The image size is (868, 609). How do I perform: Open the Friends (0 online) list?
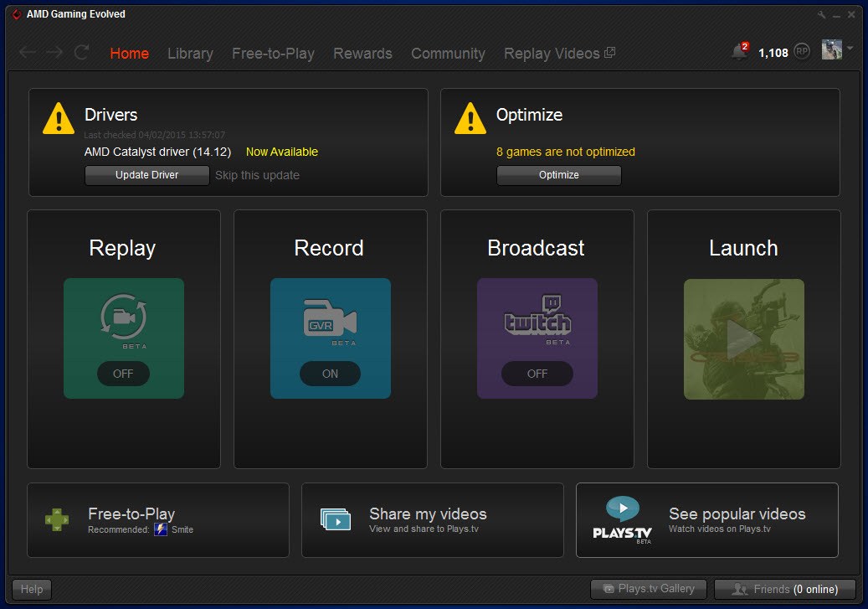[x=784, y=589]
